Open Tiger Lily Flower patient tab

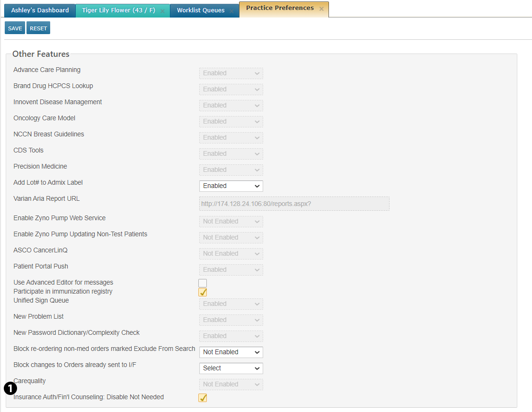click(118, 10)
